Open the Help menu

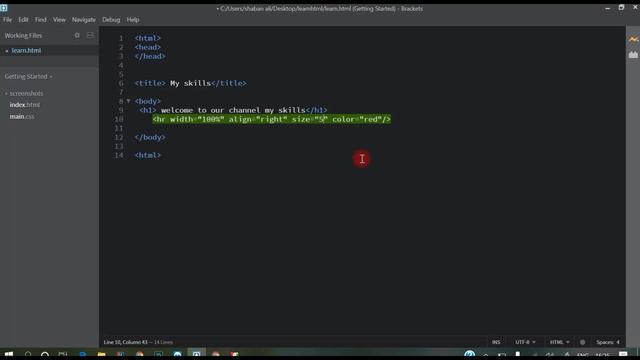[x=133, y=20]
